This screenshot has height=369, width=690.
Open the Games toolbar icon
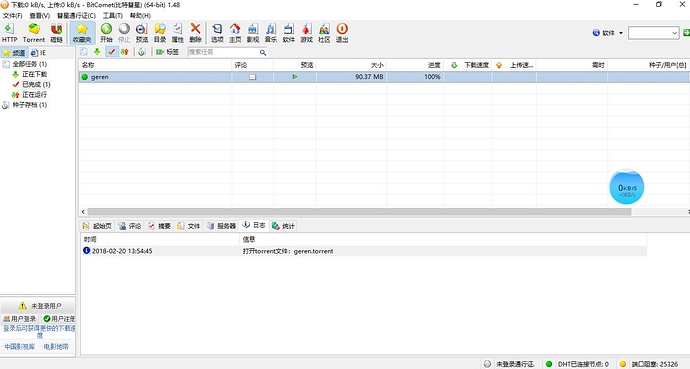pyautogui.click(x=306, y=33)
